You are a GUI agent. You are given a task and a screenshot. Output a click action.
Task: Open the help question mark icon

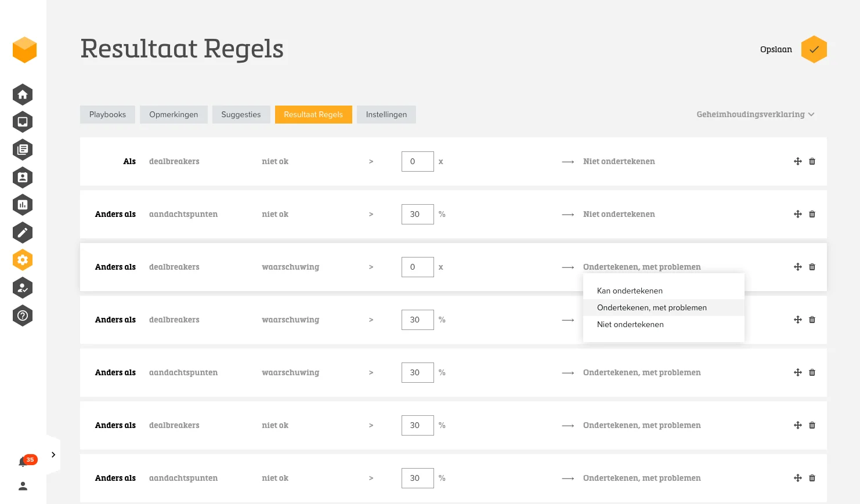point(23,316)
